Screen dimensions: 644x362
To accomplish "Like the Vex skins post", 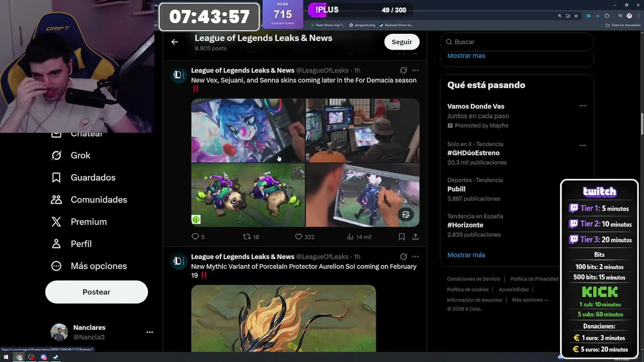I will tap(304, 236).
